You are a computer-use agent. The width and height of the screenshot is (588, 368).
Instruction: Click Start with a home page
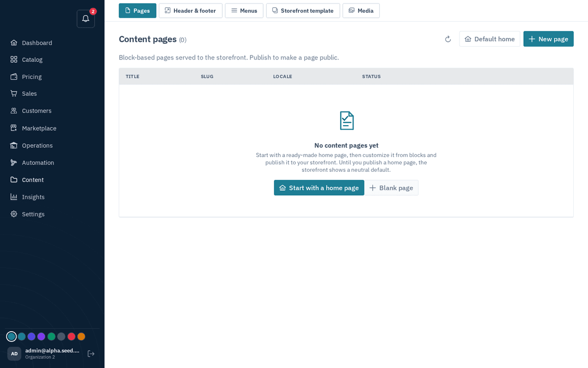coord(319,188)
